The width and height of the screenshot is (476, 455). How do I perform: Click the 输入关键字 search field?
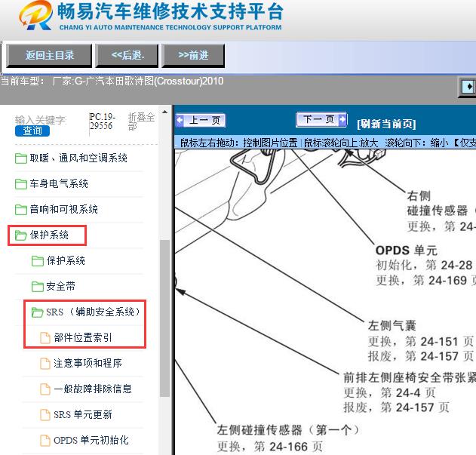[41, 120]
